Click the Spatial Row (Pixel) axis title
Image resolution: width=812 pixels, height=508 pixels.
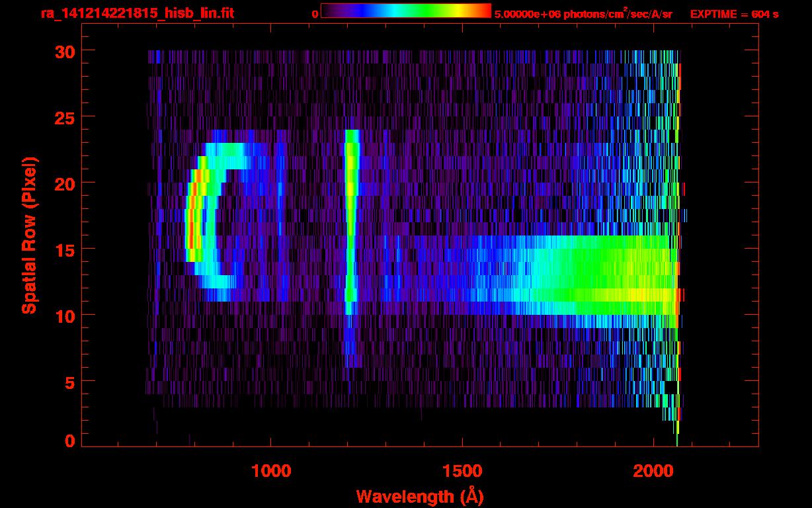30,235
